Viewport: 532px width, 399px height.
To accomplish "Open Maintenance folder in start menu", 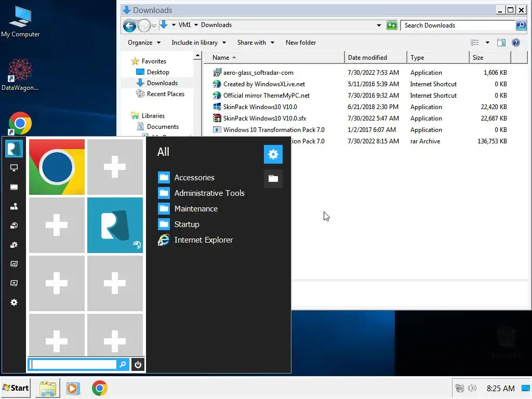I will 188,209.
